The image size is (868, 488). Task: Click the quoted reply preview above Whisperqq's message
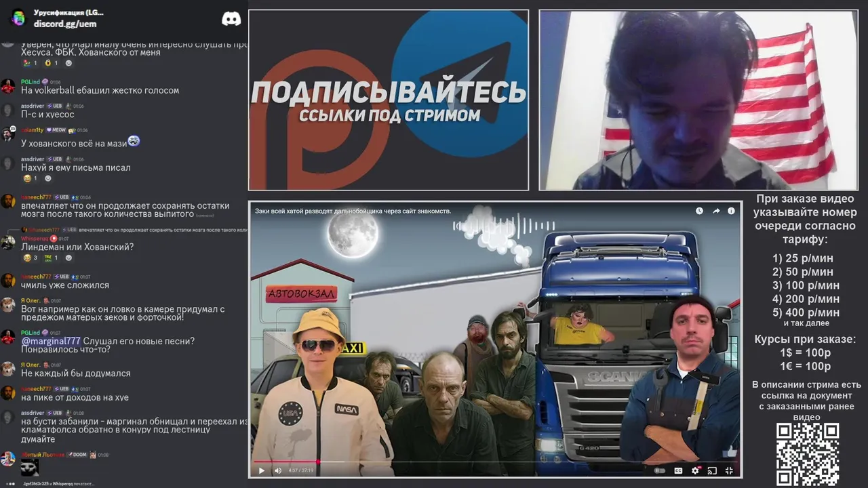click(134, 230)
